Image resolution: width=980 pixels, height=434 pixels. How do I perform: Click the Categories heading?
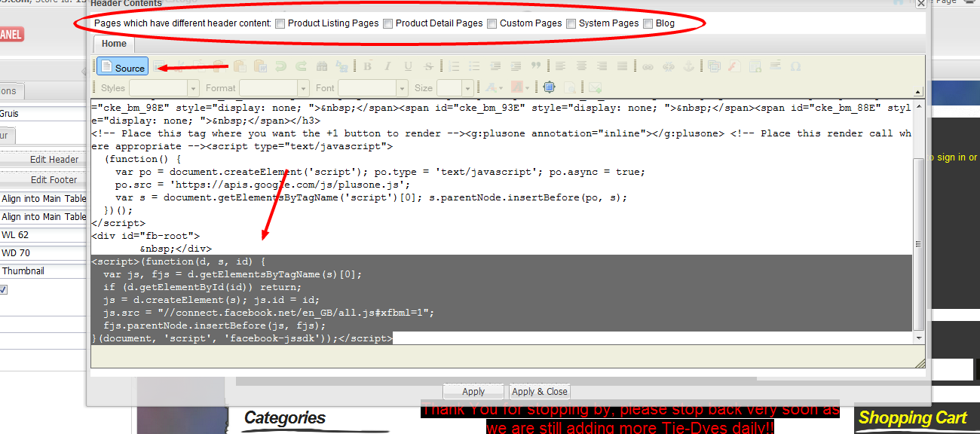tap(285, 418)
